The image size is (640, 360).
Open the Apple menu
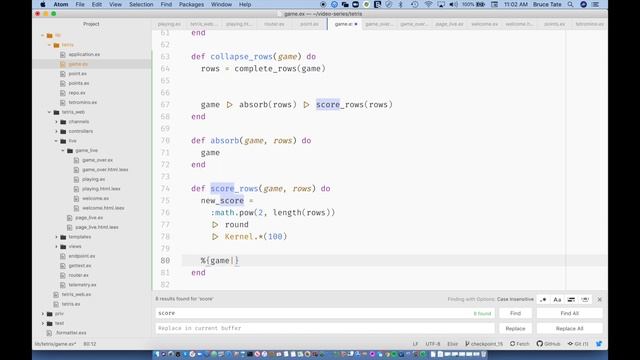[x=43, y=4]
